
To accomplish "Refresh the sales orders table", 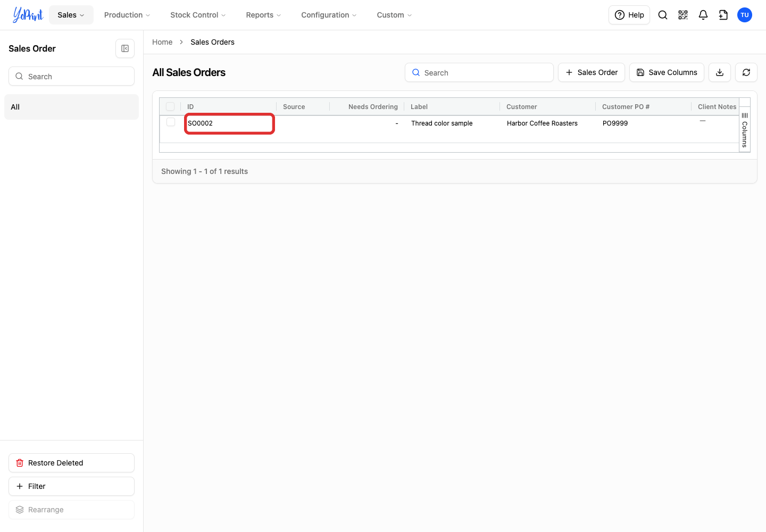I will [746, 72].
